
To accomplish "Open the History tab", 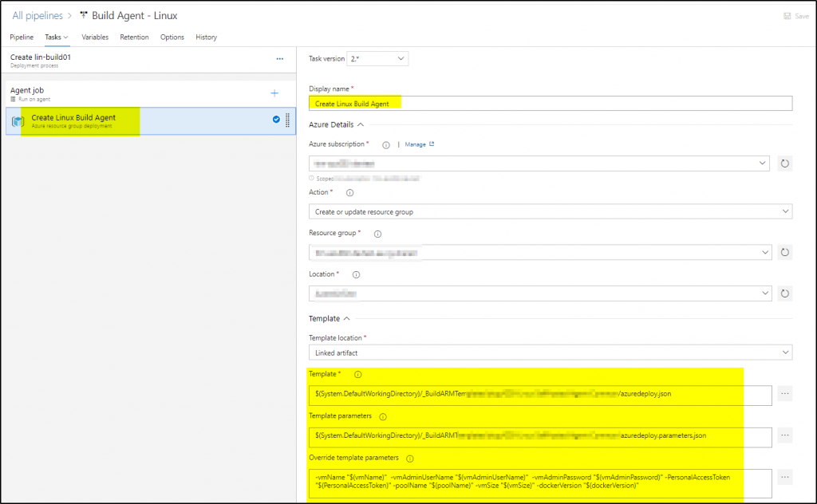I will click(x=206, y=37).
